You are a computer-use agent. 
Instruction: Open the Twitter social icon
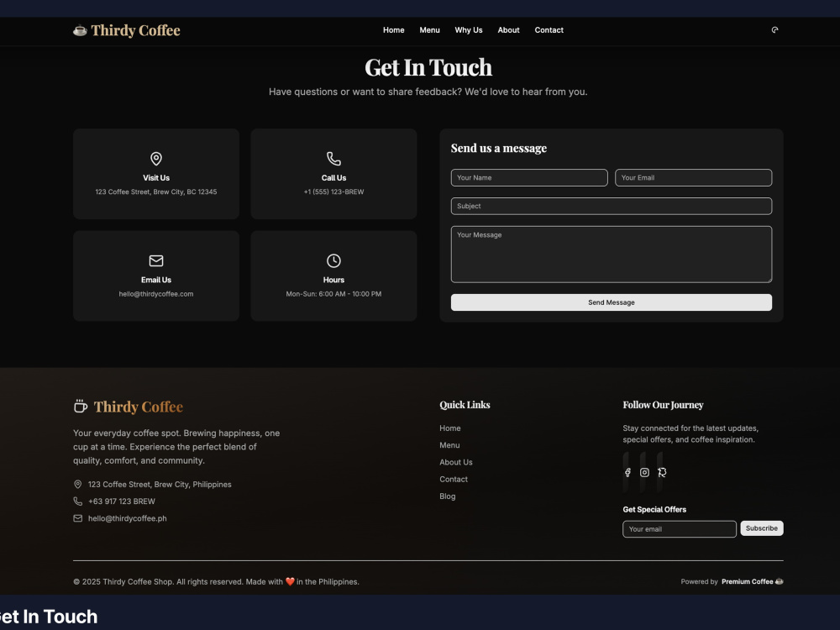click(662, 472)
